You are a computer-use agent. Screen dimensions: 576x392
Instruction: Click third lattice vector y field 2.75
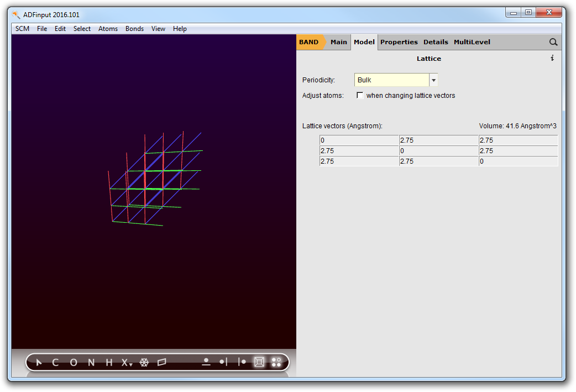pyautogui.click(x=438, y=161)
